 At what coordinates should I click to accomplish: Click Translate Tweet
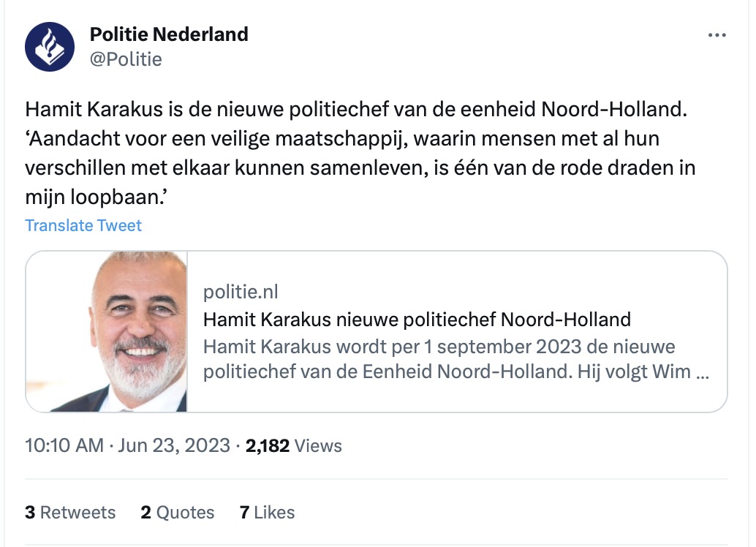click(83, 225)
